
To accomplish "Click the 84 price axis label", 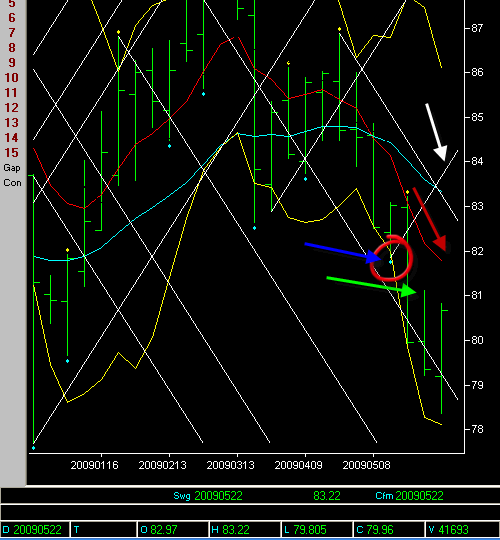I will (x=477, y=161).
